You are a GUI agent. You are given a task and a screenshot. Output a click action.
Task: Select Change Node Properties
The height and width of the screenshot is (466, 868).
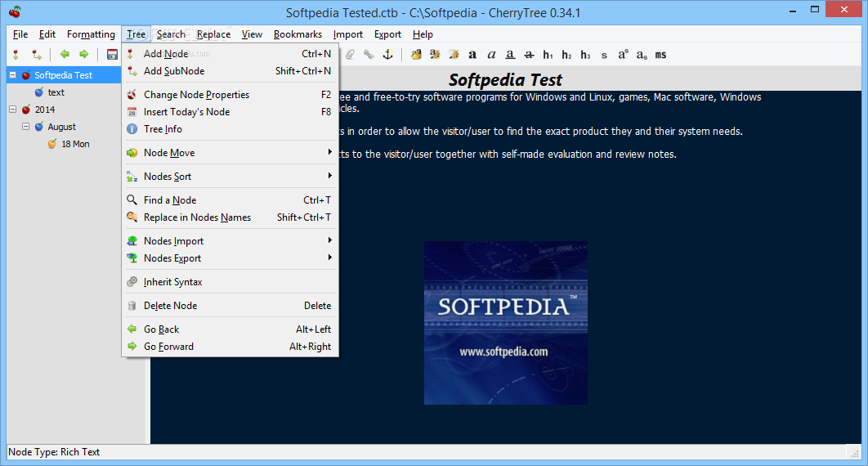pos(230,95)
